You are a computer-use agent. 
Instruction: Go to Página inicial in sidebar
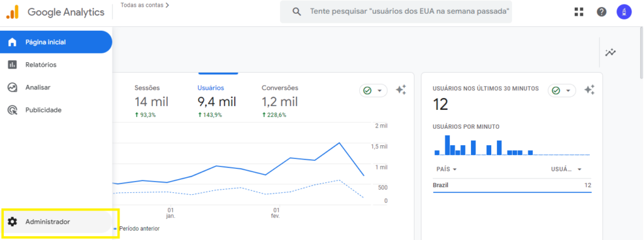point(56,42)
